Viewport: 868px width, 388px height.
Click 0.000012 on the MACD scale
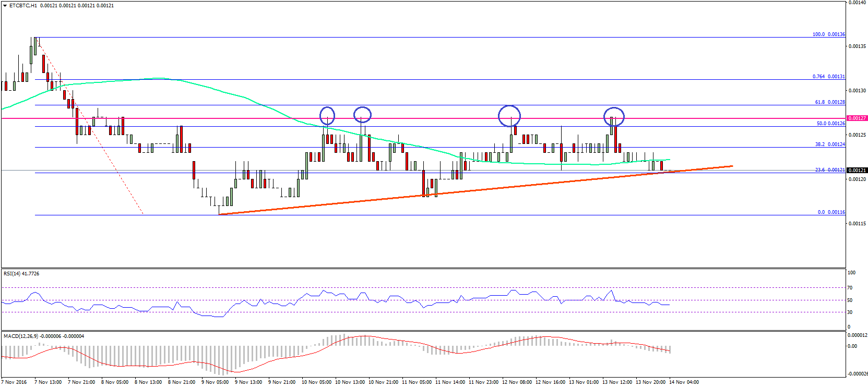coord(857,335)
